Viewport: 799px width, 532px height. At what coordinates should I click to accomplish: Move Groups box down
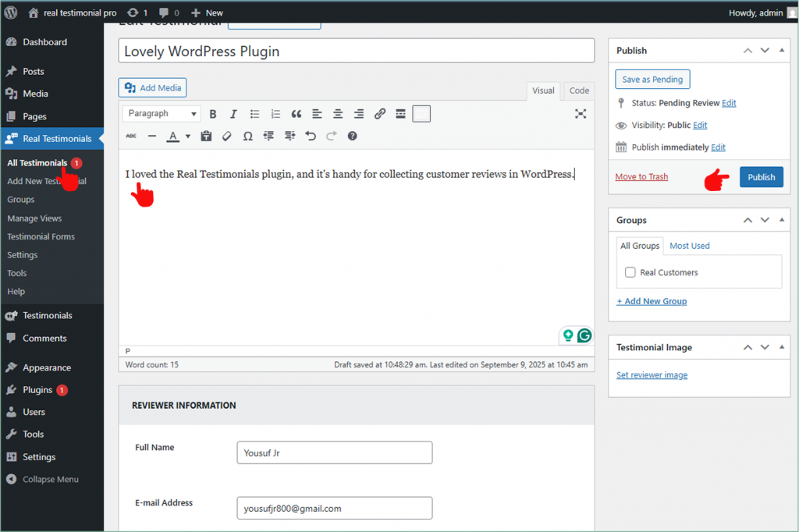[765, 220]
